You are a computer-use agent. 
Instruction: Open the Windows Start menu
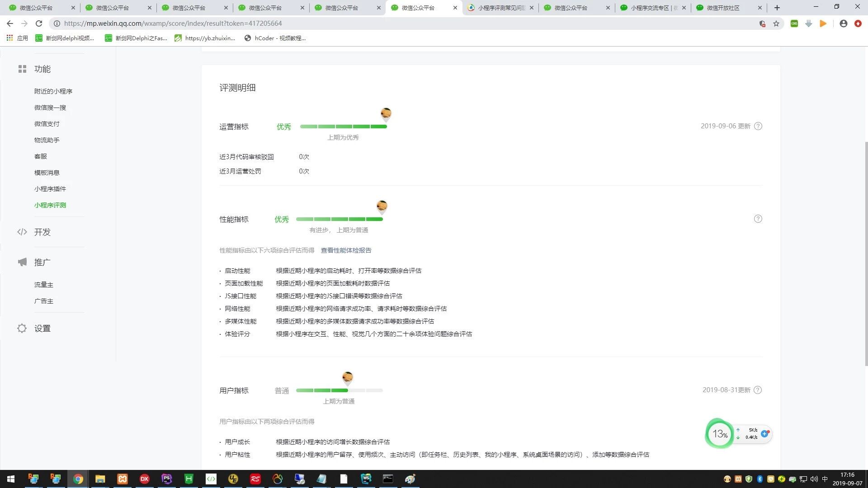(11, 479)
